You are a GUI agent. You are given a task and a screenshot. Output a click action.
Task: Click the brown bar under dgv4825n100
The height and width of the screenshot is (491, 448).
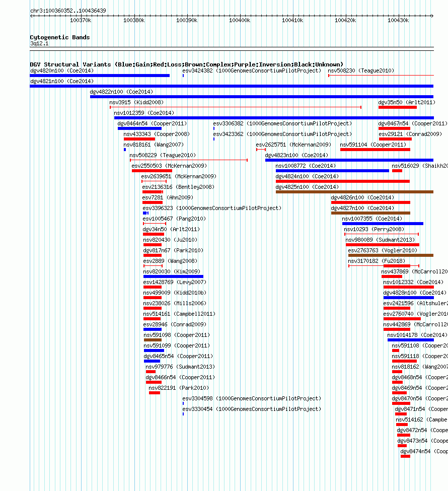(354, 192)
